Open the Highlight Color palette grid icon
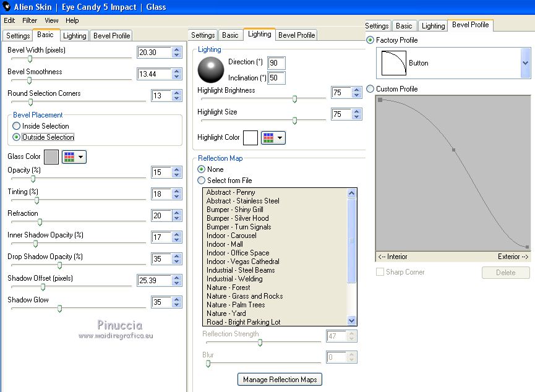535x392 pixels. pos(268,138)
